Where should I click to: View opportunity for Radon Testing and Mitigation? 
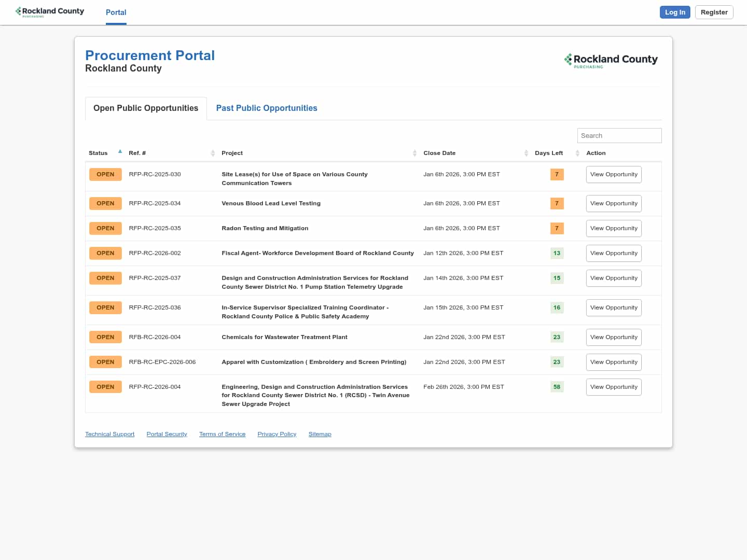614,229
